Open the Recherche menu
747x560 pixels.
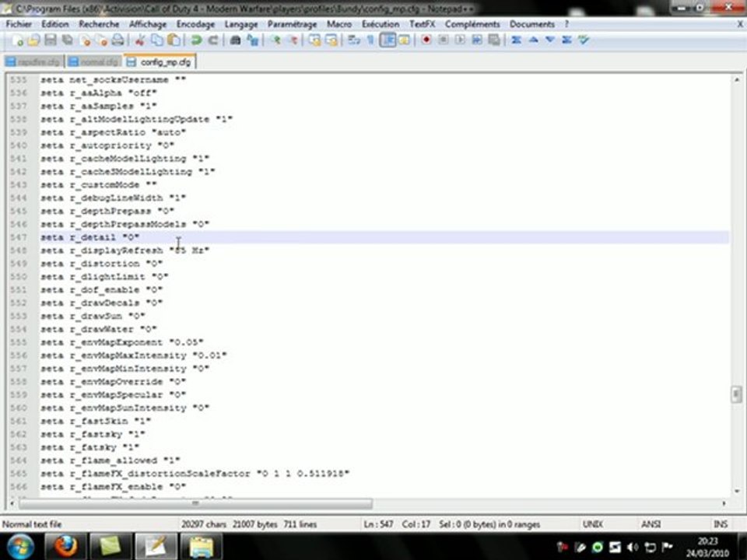click(x=99, y=24)
